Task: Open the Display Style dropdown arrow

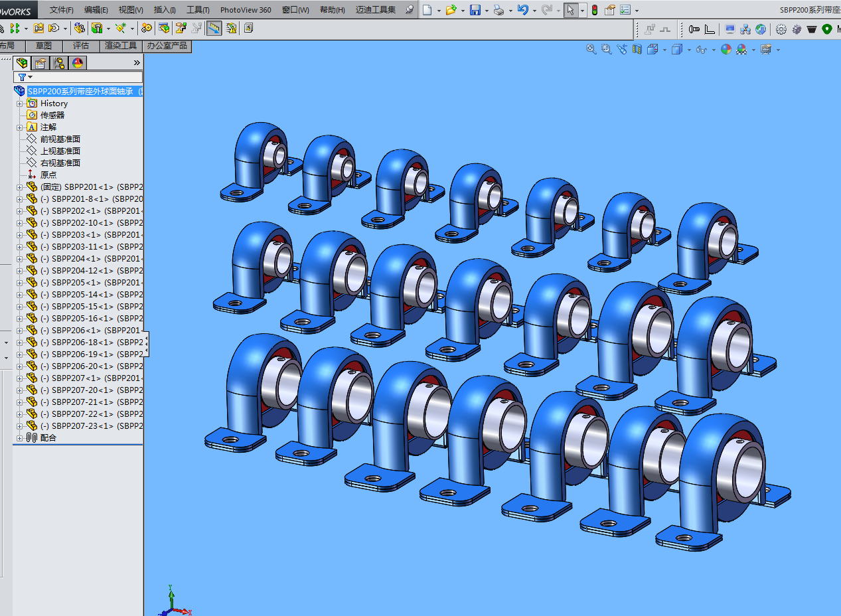Action: coord(689,50)
